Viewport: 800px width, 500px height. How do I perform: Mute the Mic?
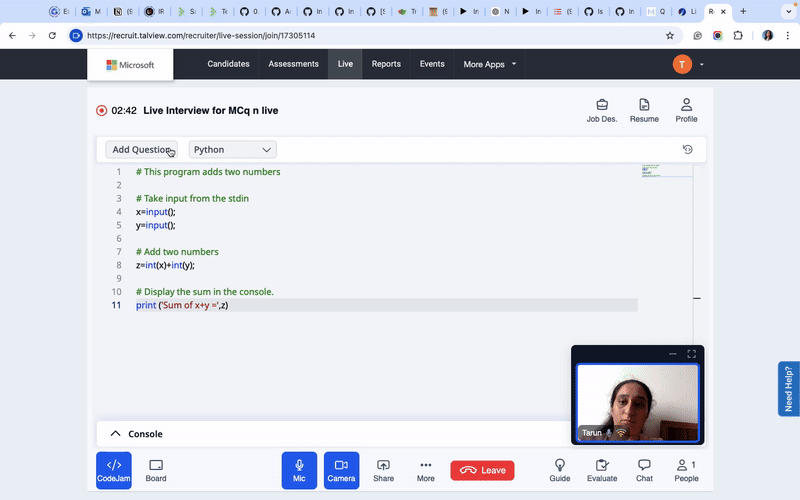[299, 470]
